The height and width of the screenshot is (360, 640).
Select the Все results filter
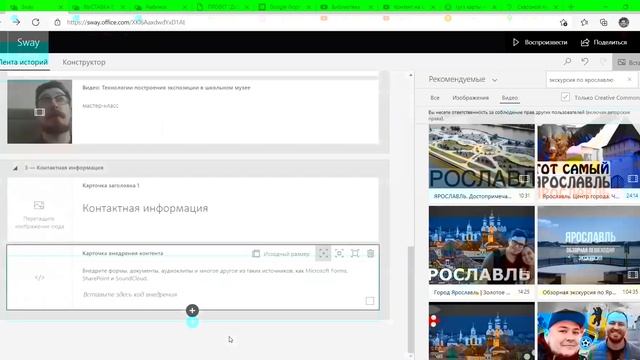(435, 98)
